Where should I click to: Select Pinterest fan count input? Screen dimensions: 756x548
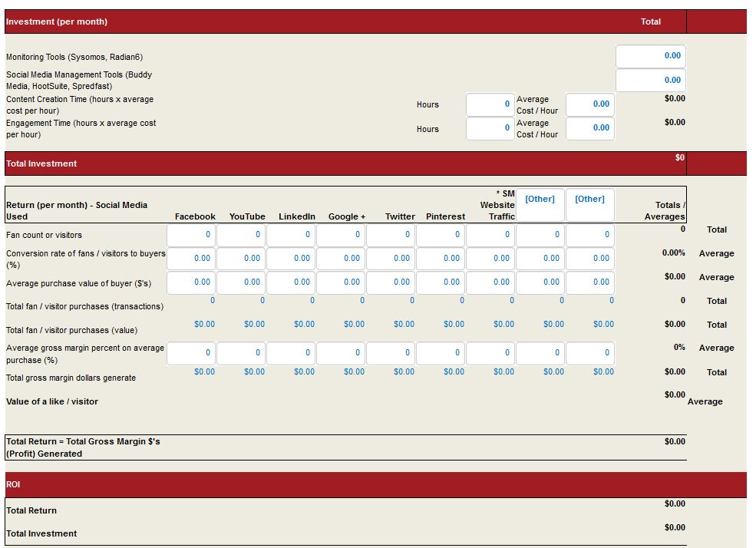pyautogui.click(x=441, y=235)
